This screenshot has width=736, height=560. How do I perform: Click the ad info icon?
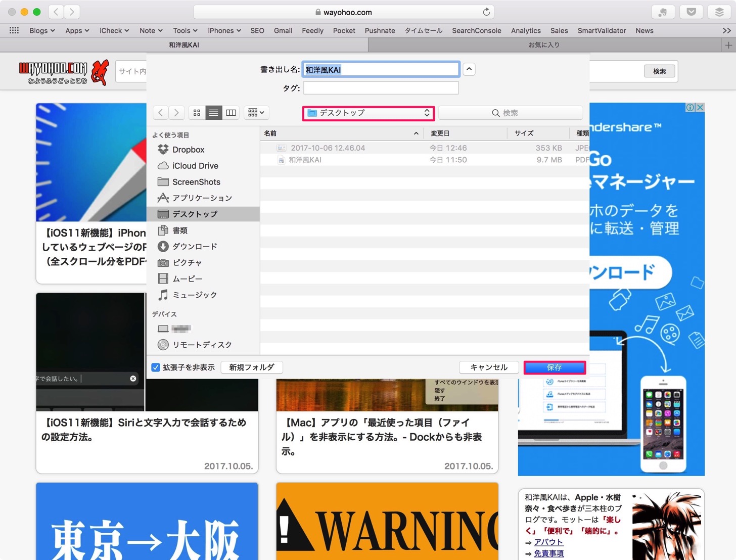(690, 107)
